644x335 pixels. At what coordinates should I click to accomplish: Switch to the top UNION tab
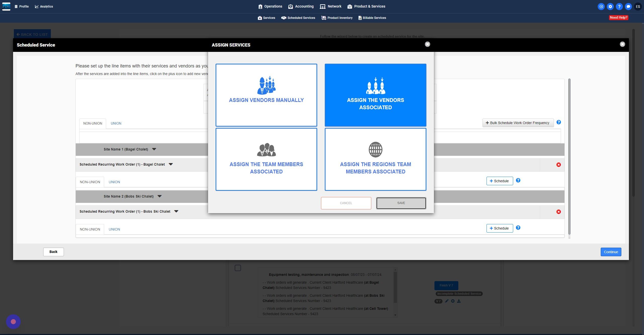[116, 123]
